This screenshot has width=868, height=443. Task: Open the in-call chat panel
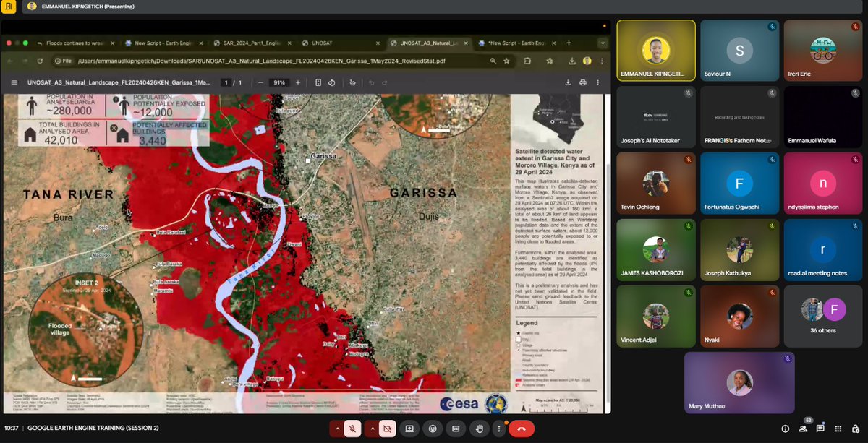click(x=820, y=429)
